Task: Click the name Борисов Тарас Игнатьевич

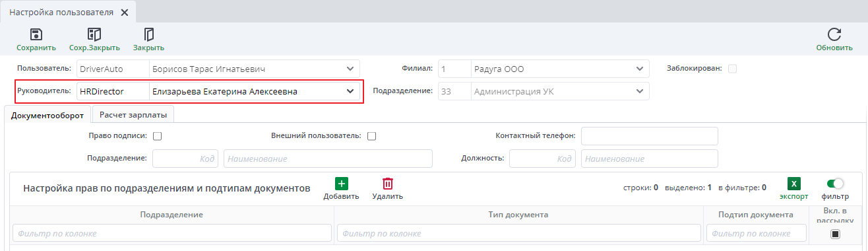Action: pos(209,69)
